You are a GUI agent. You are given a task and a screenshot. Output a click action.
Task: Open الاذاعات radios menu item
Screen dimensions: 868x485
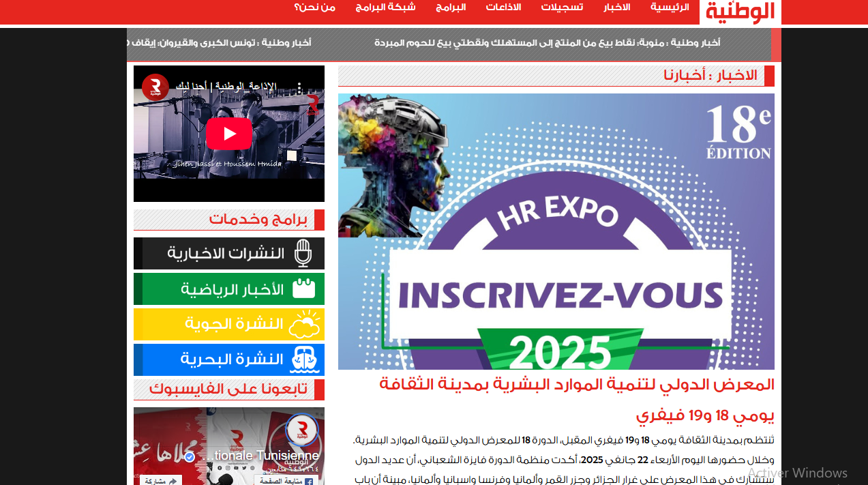pyautogui.click(x=503, y=8)
